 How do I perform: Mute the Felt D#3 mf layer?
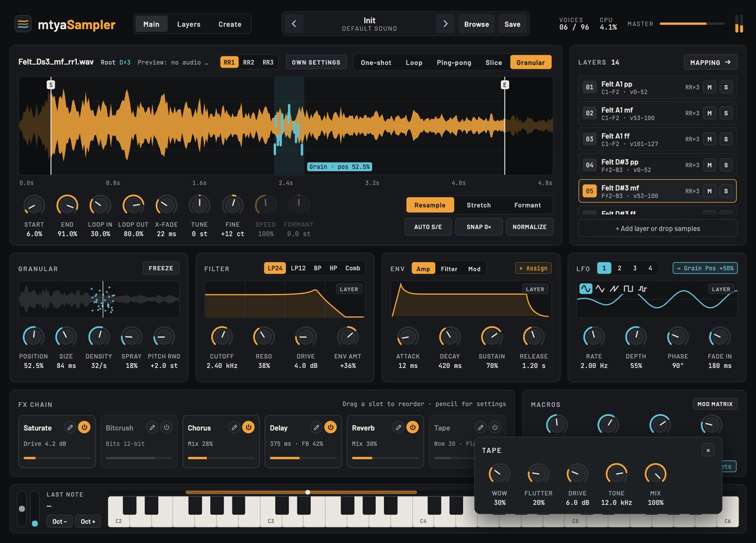pos(709,191)
